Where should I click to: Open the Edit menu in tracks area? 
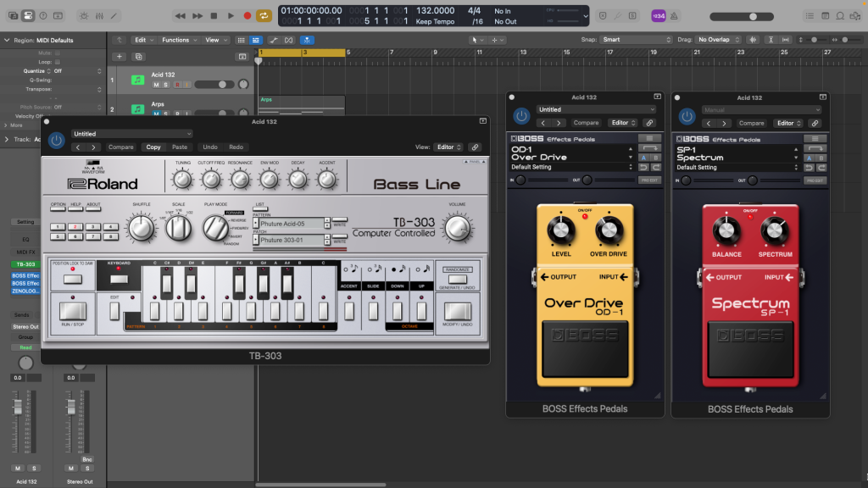143,40
